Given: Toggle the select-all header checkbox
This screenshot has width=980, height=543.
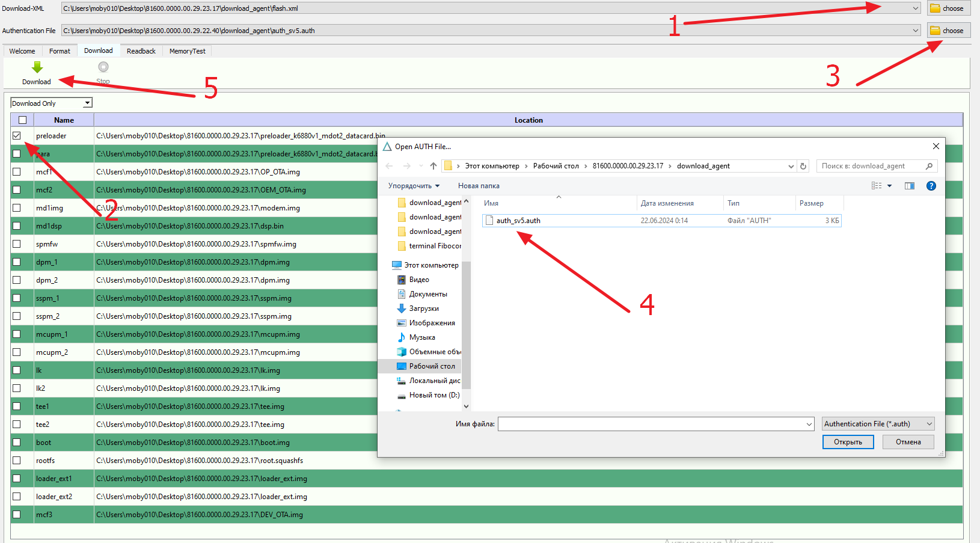Looking at the screenshot, I should click(x=23, y=120).
